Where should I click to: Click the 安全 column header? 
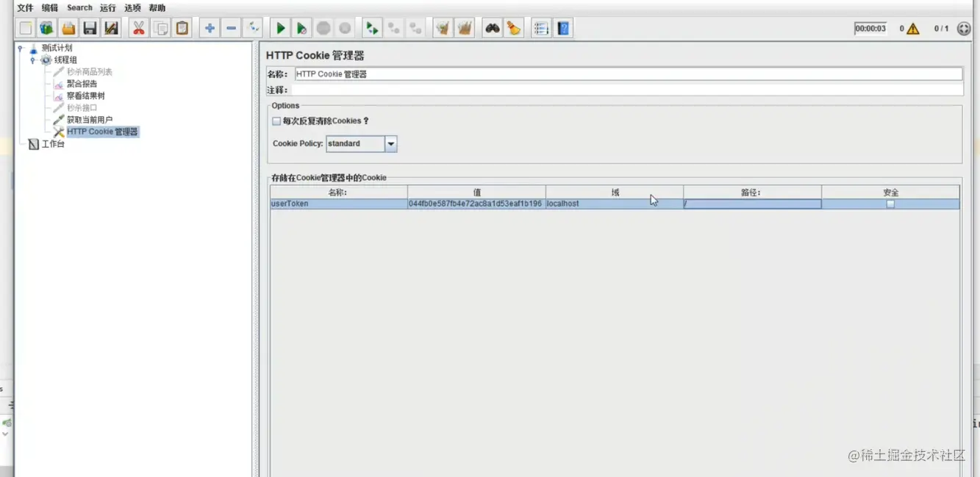pyautogui.click(x=890, y=193)
